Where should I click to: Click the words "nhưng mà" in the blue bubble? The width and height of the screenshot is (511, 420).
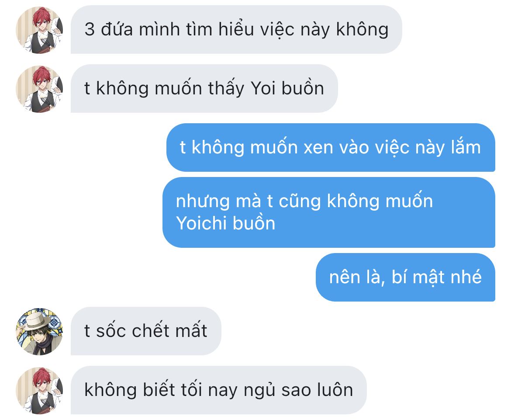point(218,201)
